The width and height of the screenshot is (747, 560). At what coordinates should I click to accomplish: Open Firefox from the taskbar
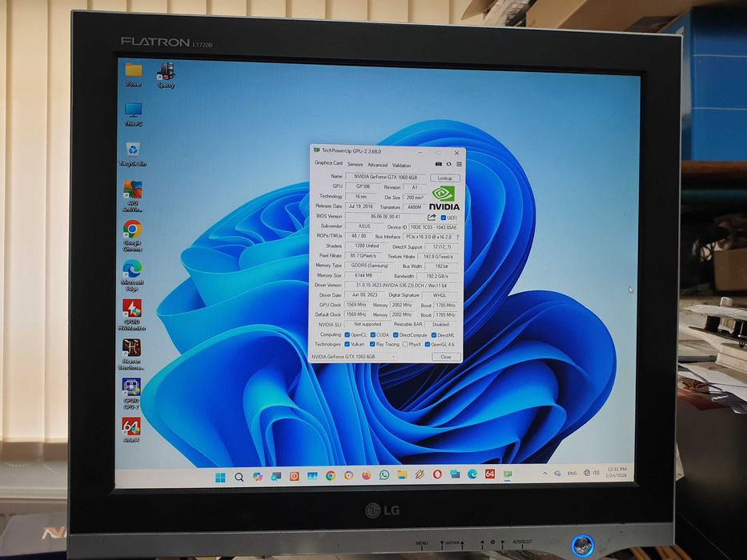click(x=367, y=475)
